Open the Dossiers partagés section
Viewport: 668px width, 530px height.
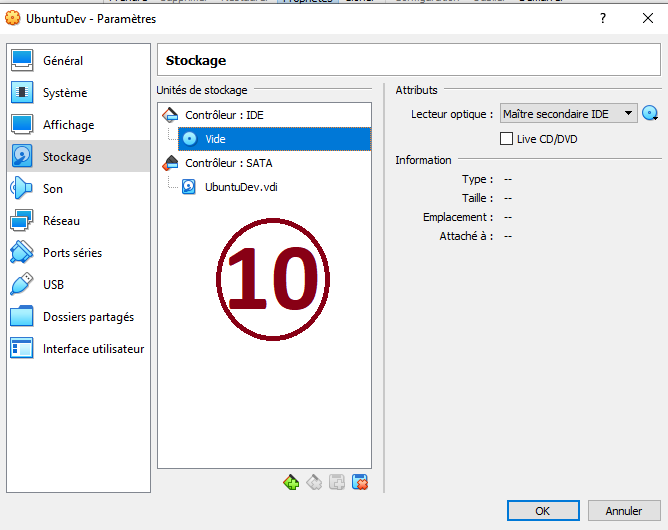[x=88, y=317]
